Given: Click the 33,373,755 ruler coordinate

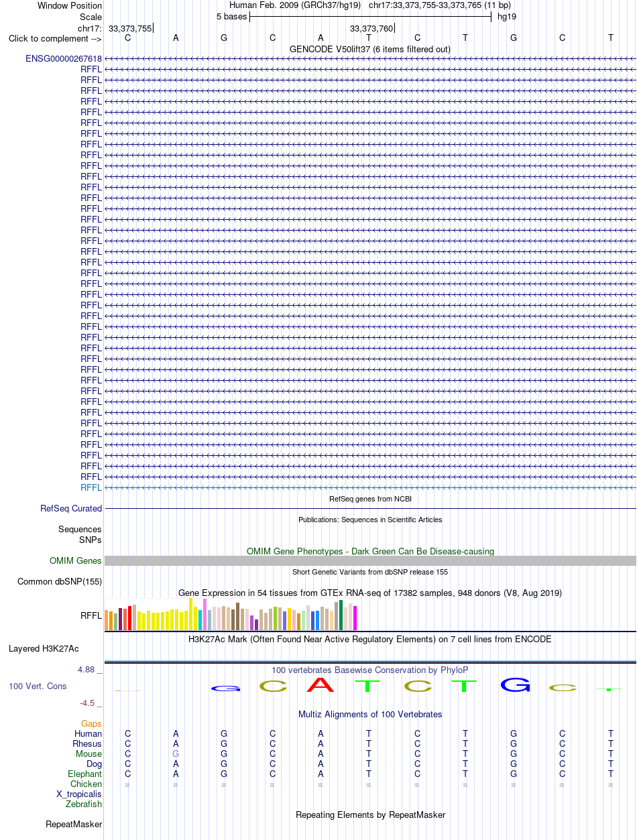Looking at the screenshot, I should [x=130, y=28].
